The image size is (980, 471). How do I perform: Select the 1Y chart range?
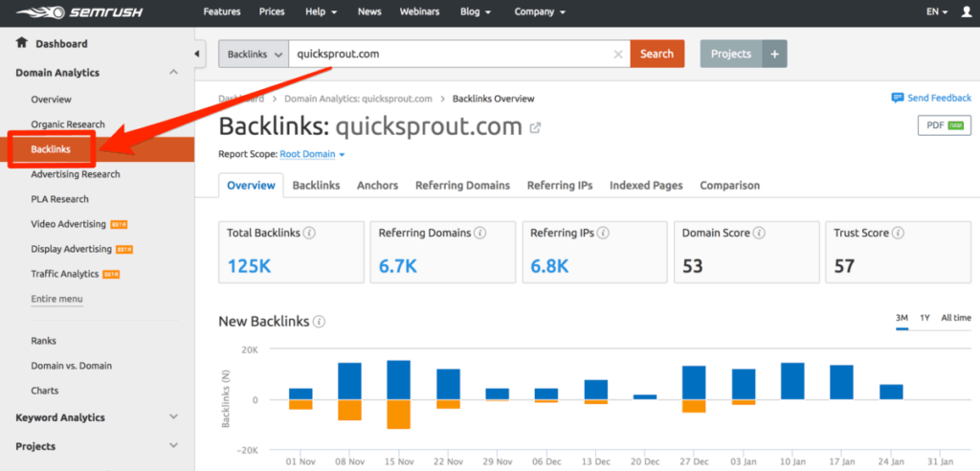(925, 318)
